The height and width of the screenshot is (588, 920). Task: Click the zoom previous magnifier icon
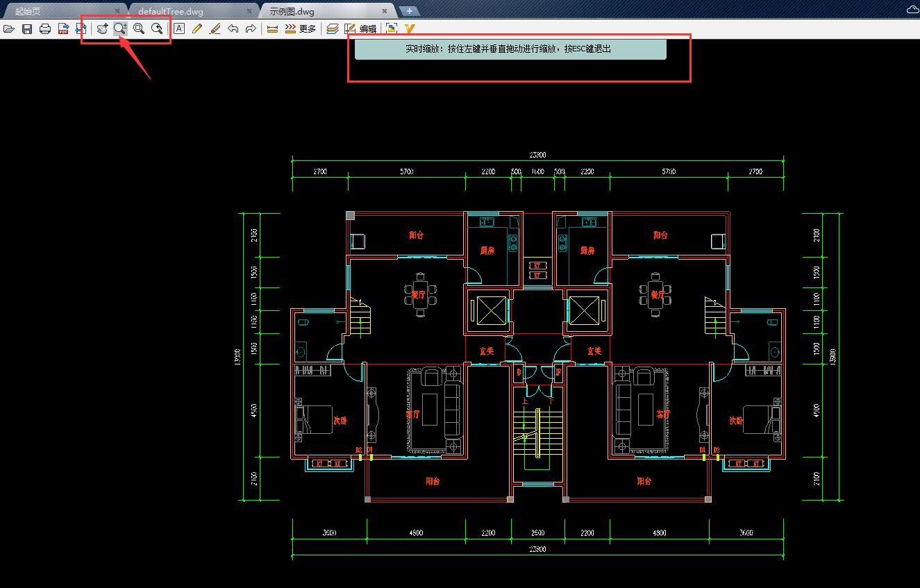157,29
